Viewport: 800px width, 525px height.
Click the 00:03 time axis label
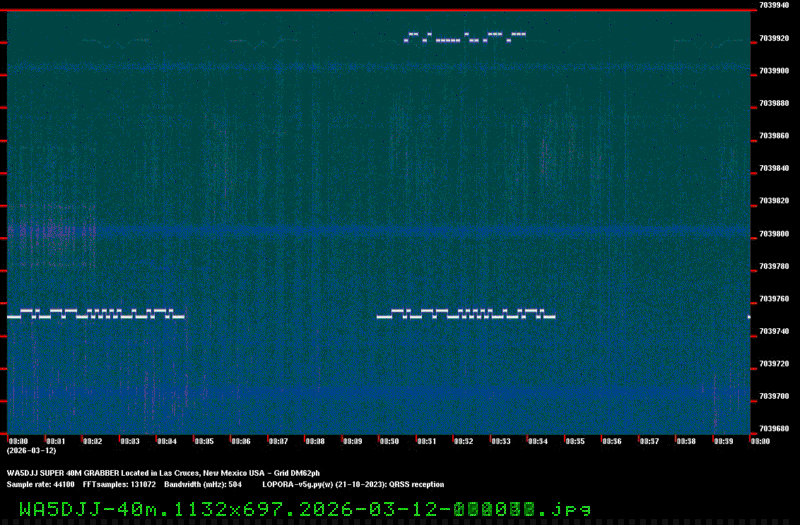point(130,441)
